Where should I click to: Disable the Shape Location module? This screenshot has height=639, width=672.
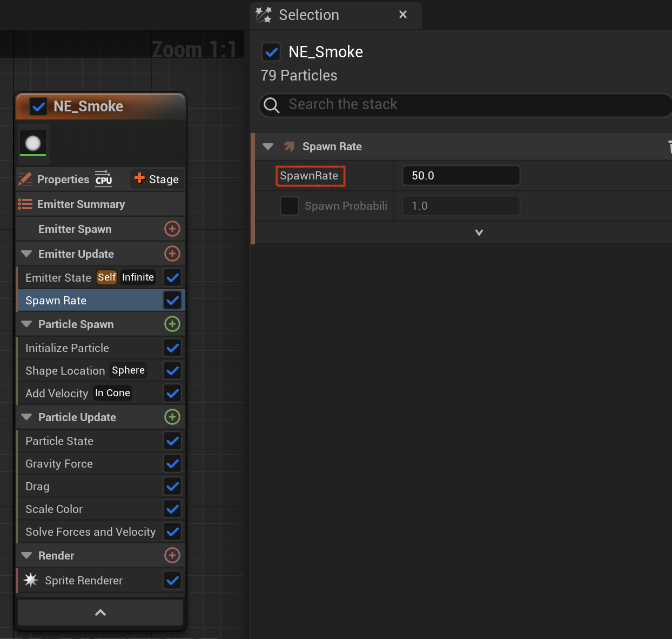[x=172, y=370]
